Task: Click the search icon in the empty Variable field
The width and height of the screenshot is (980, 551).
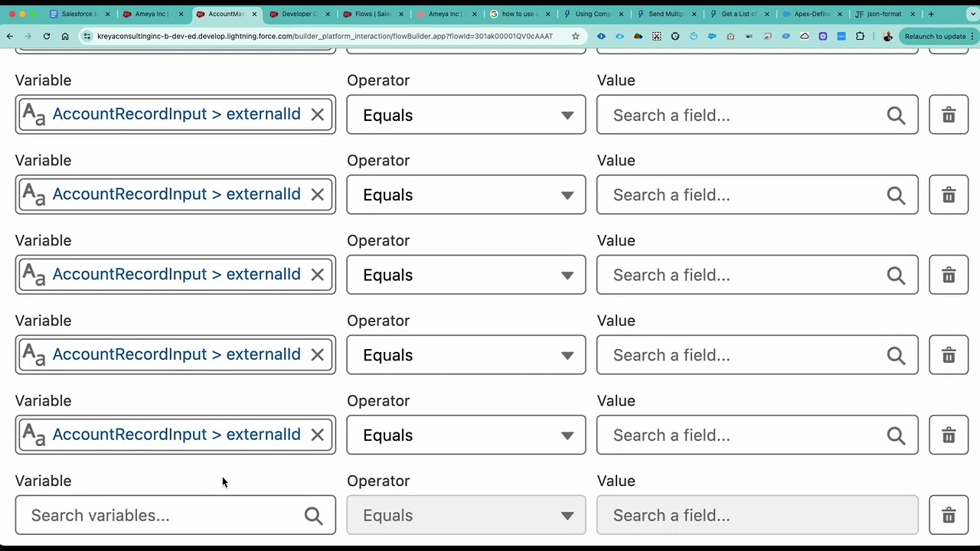Action: pyautogui.click(x=313, y=515)
